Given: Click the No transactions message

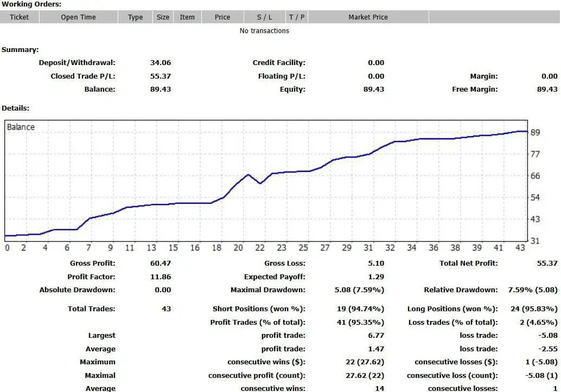Looking at the screenshot, I should (264, 31).
